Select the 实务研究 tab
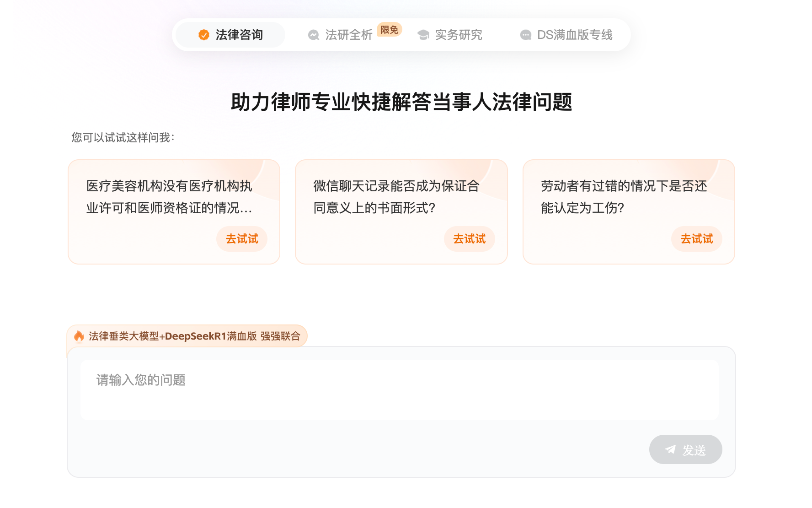The image size is (812, 508). pos(450,35)
